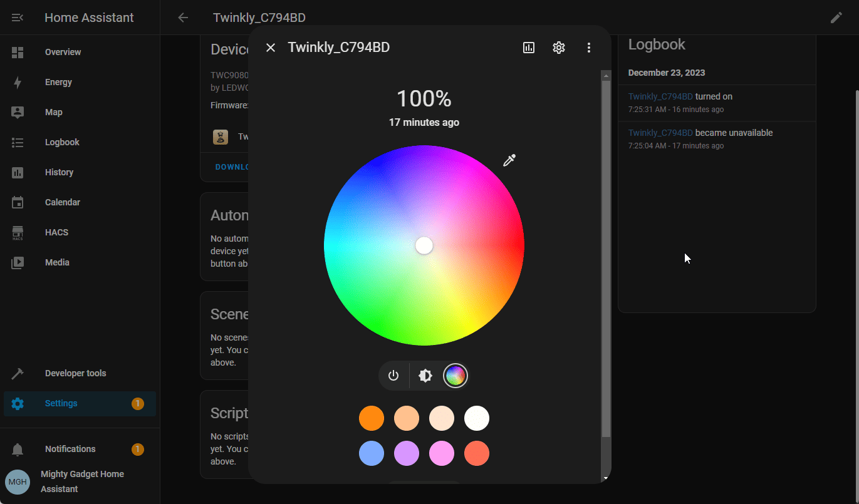Open the Energy page in sidebar
The width and height of the screenshot is (859, 504).
[58, 82]
